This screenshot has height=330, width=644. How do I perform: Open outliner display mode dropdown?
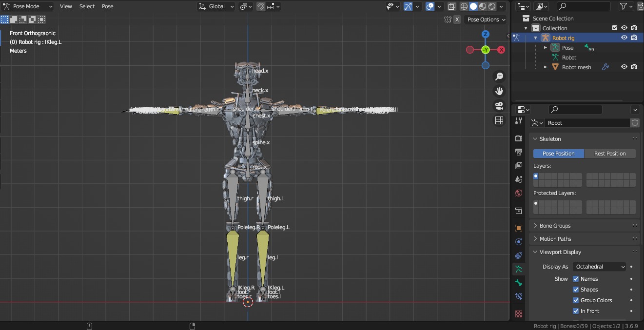(x=542, y=6)
